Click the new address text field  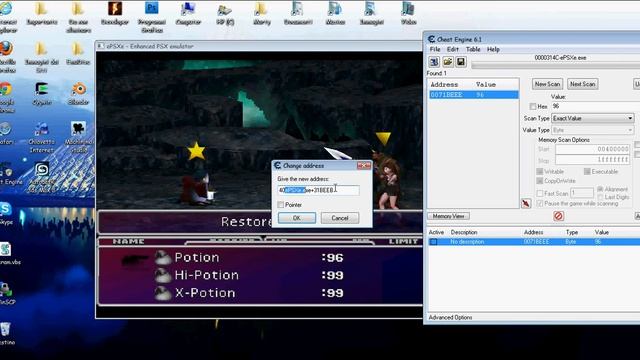(318, 190)
